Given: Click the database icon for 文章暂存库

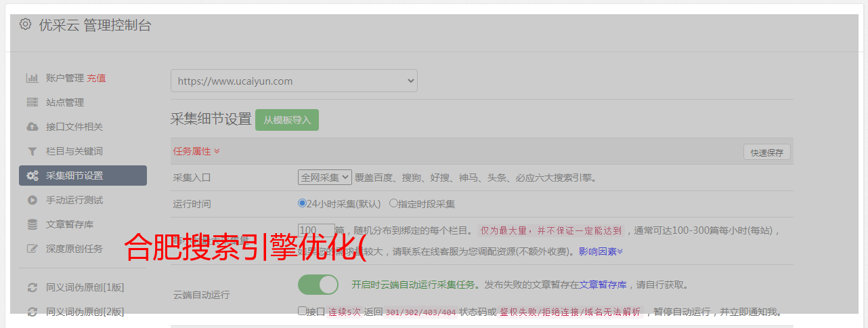Looking at the screenshot, I should 32,224.
